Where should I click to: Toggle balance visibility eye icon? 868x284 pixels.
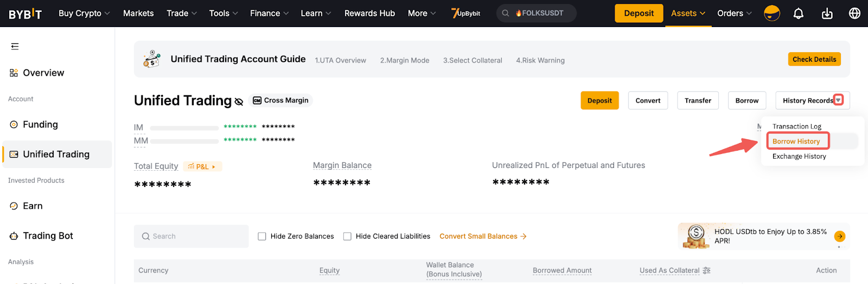point(239,101)
